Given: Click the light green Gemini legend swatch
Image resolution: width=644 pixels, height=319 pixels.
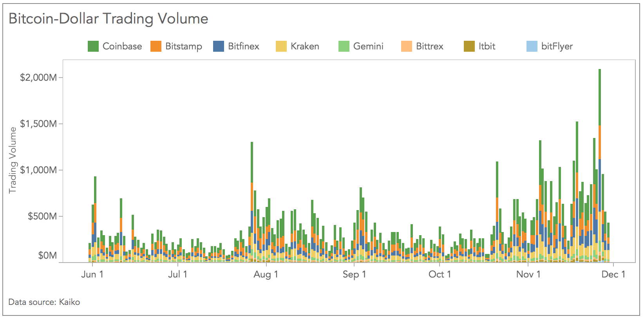Looking at the screenshot, I should (344, 46).
